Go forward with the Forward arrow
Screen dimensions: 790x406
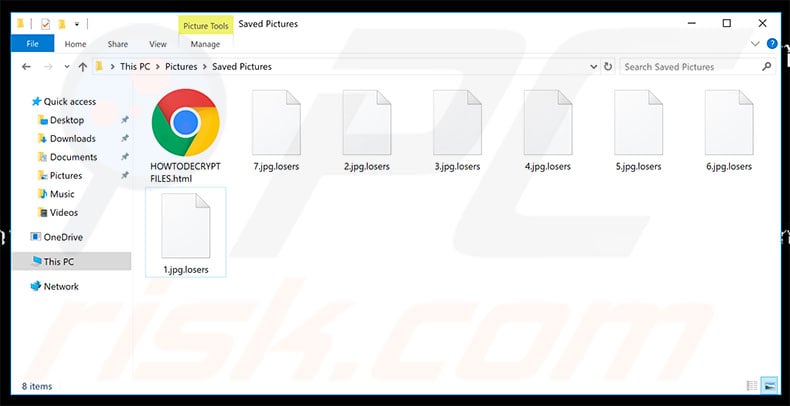[48, 66]
